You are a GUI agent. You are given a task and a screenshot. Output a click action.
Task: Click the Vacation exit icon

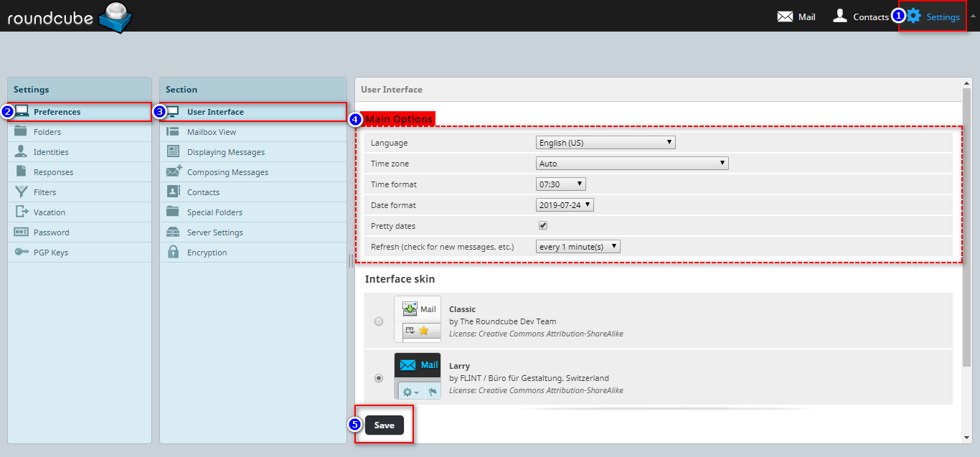tap(21, 212)
